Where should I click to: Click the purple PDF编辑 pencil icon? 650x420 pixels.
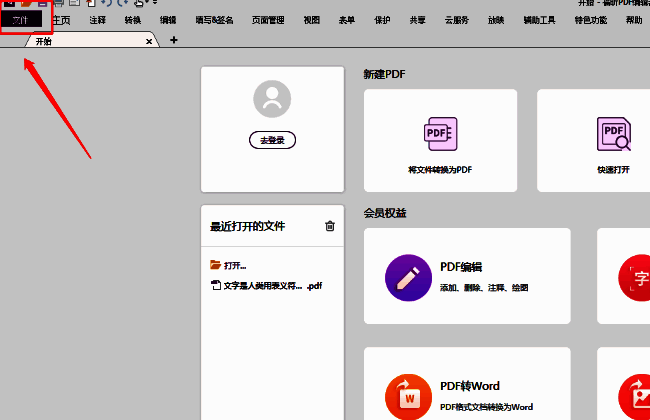click(x=408, y=277)
